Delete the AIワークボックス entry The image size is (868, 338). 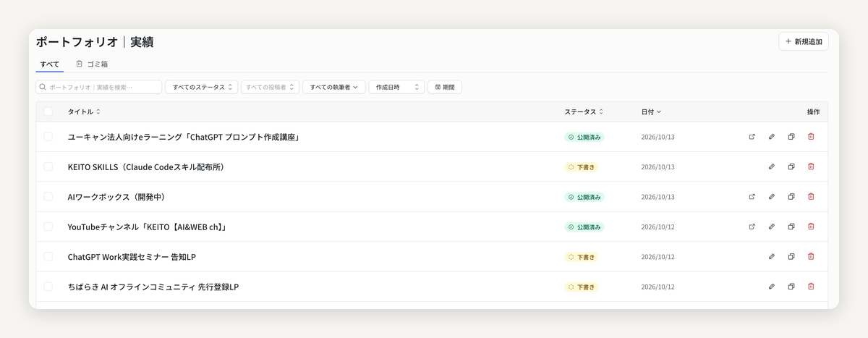[x=811, y=196]
